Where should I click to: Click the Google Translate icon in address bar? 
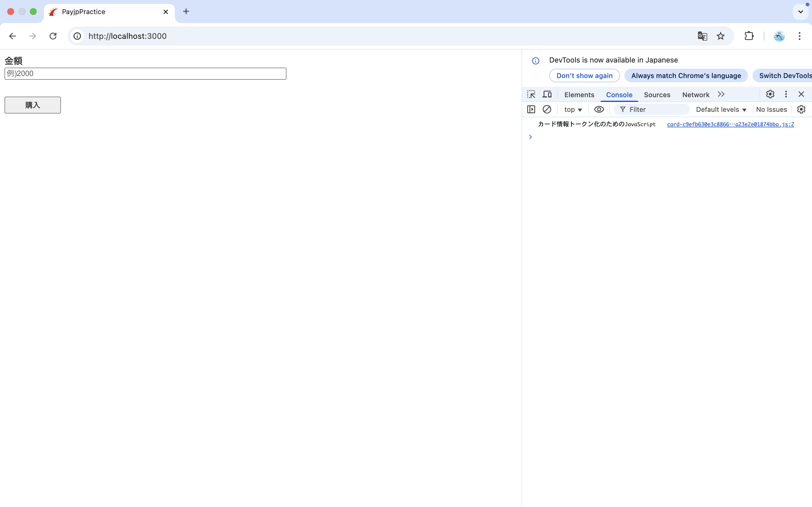(702, 36)
